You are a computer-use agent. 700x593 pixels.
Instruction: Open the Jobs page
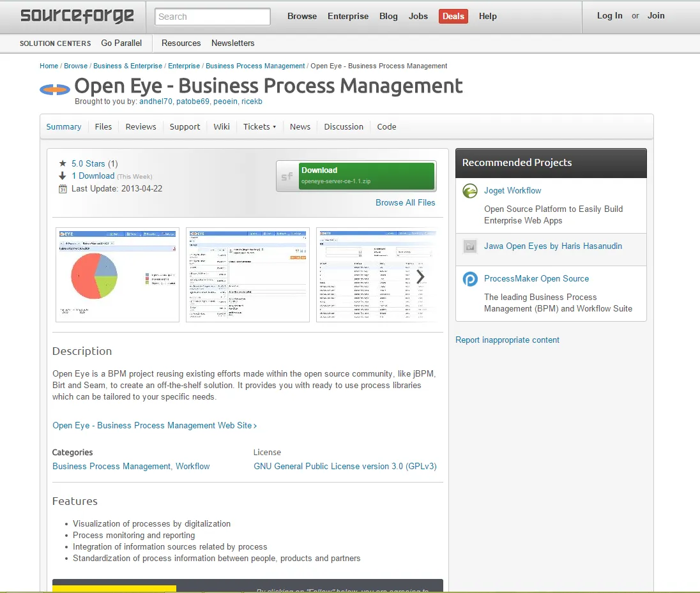coord(418,16)
